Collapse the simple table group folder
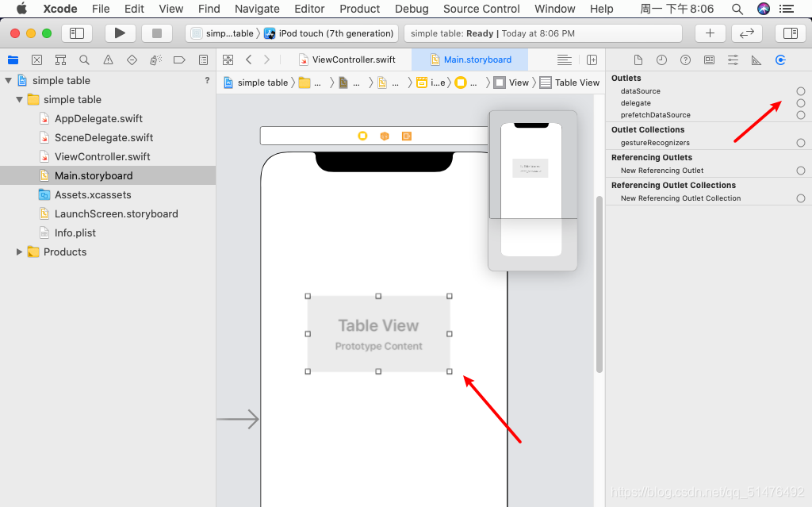 (x=19, y=99)
